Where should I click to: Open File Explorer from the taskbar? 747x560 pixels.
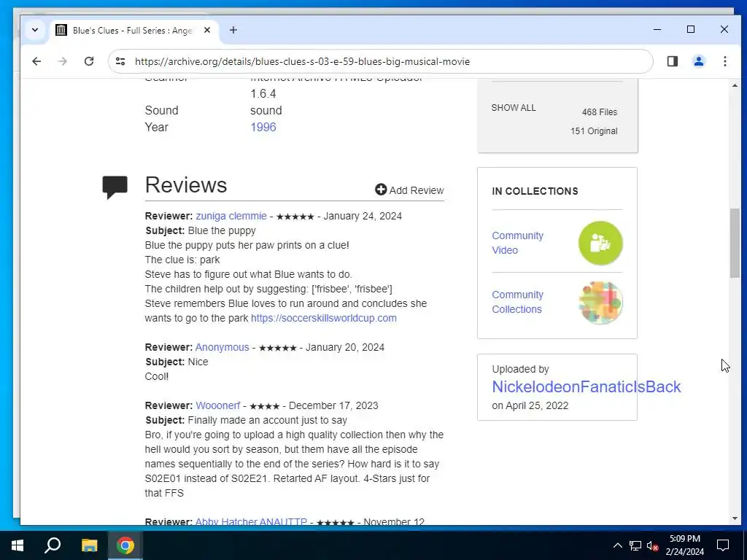(x=89, y=545)
